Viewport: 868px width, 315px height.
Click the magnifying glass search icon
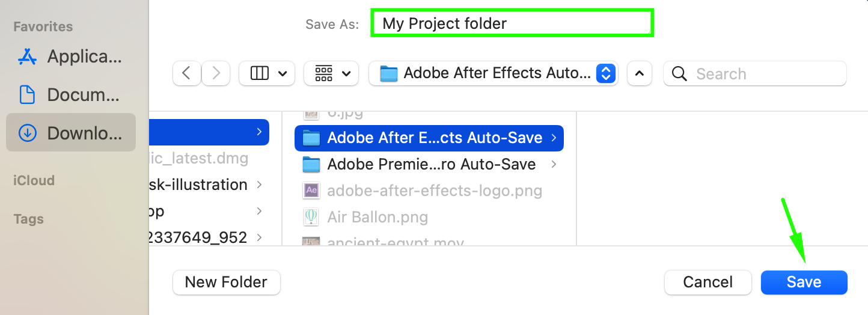coord(680,73)
